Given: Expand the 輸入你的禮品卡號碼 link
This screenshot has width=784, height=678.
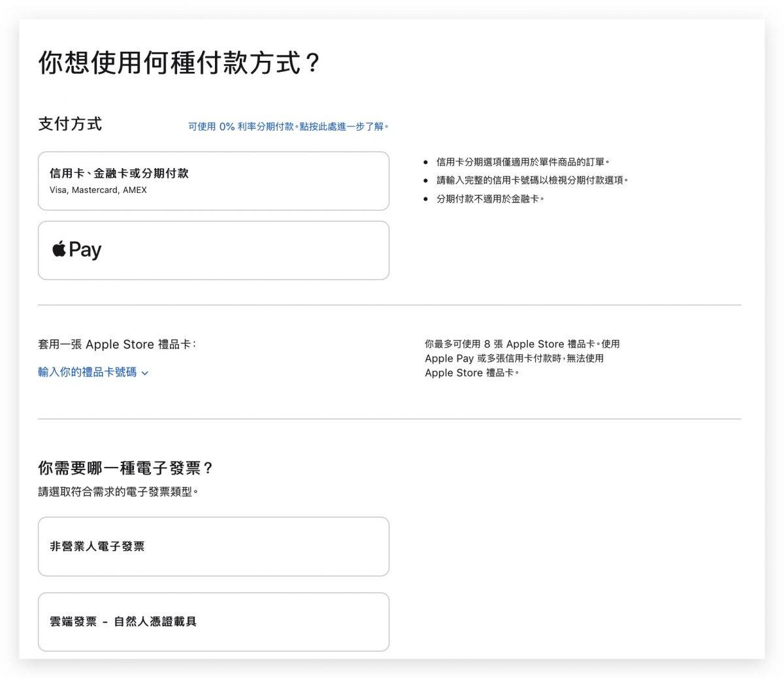Looking at the screenshot, I should click(88, 372).
